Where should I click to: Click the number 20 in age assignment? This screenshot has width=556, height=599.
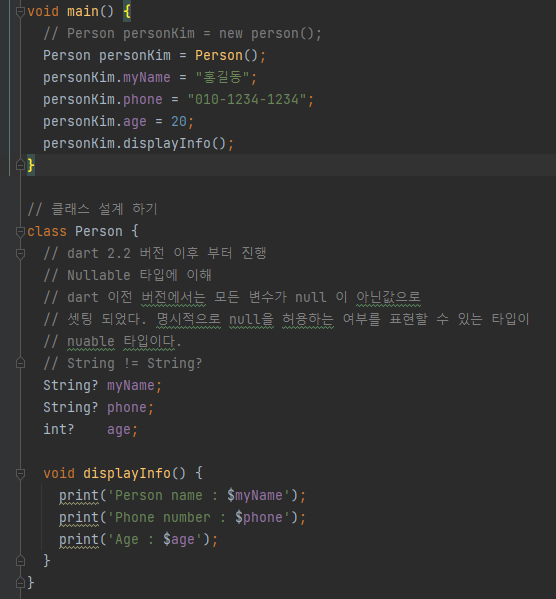click(178, 121)
